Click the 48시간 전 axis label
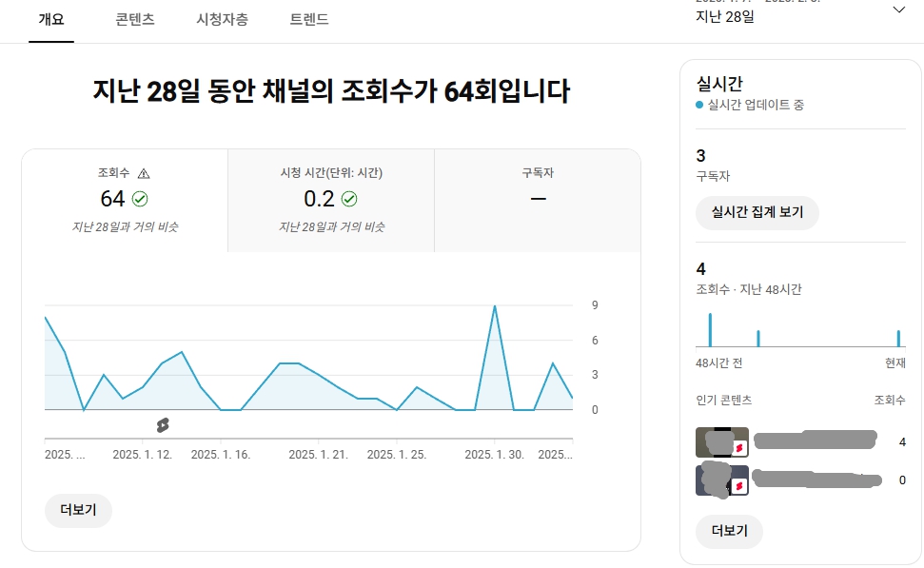The width and height of the screenshot is (924, 568). click(718, 362)
